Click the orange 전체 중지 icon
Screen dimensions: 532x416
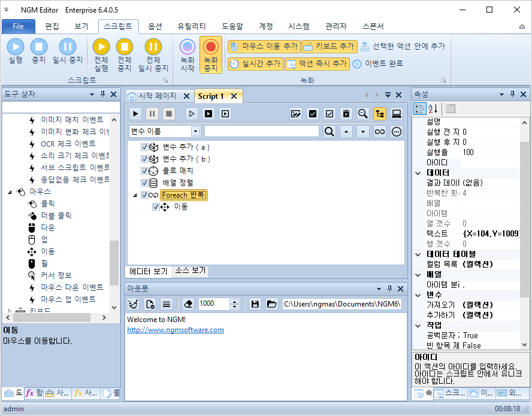[x=125, y=47]
